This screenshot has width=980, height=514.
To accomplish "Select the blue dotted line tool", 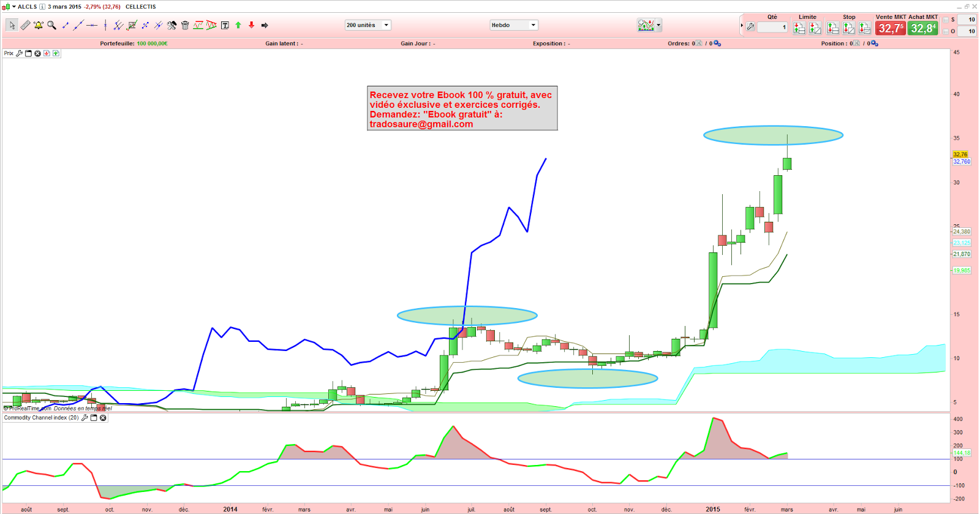I will (145, 25).
